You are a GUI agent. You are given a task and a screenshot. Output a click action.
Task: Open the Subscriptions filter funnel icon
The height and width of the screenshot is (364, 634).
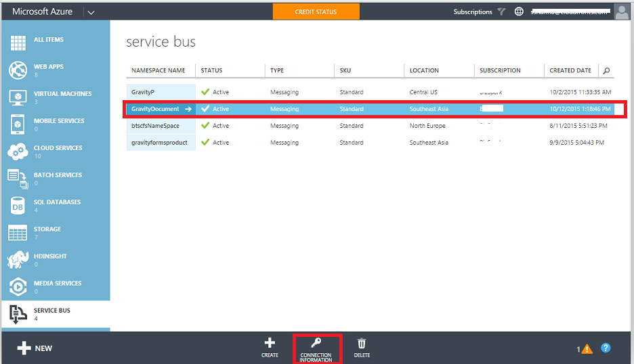tap(501, 12)
